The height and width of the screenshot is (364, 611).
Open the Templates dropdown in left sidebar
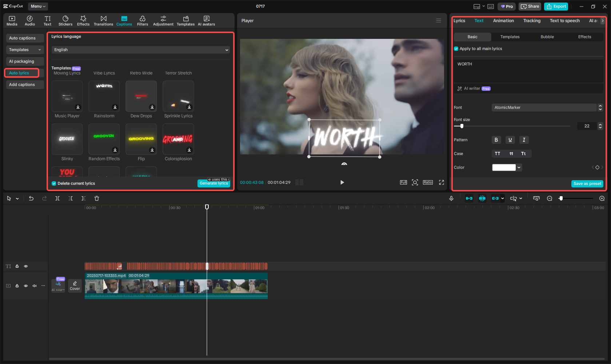coord(25,49)
